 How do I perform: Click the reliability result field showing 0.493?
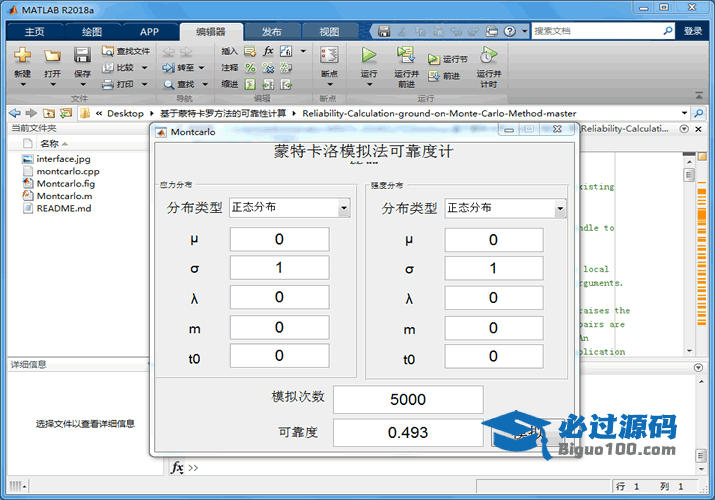coord(408,433)
